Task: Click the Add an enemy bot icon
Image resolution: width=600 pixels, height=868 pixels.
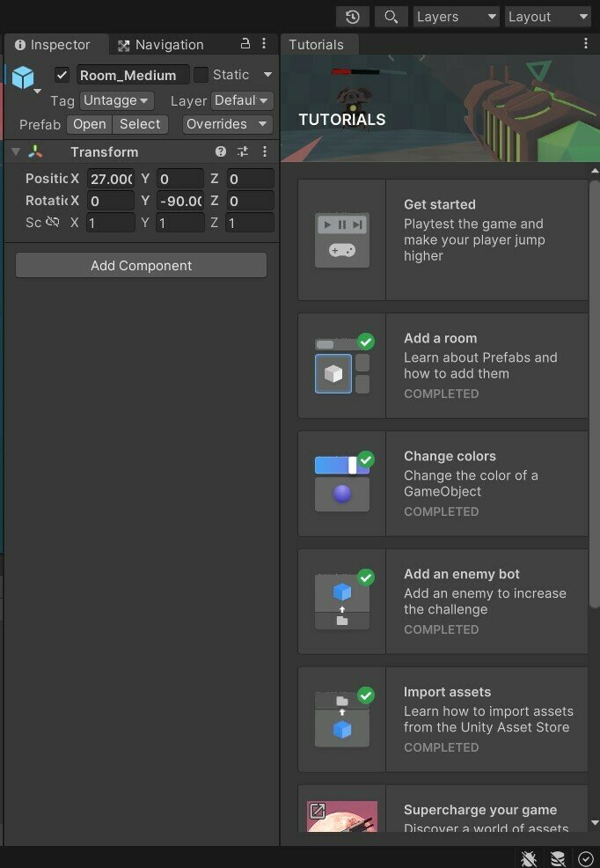Action: coord(341,602)
